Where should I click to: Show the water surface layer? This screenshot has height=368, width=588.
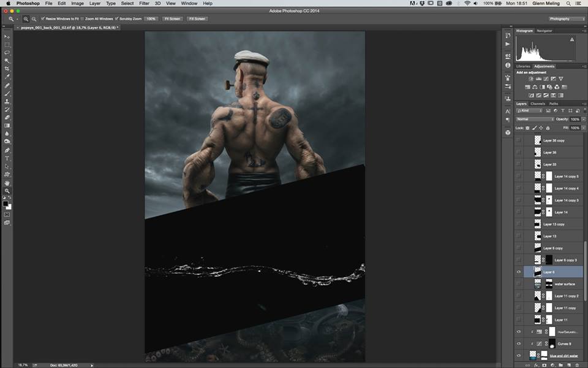[x=519, y=284]
